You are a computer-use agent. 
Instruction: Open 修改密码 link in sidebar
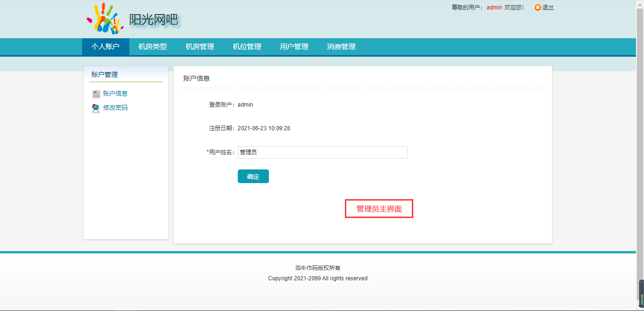click(116, 108)
